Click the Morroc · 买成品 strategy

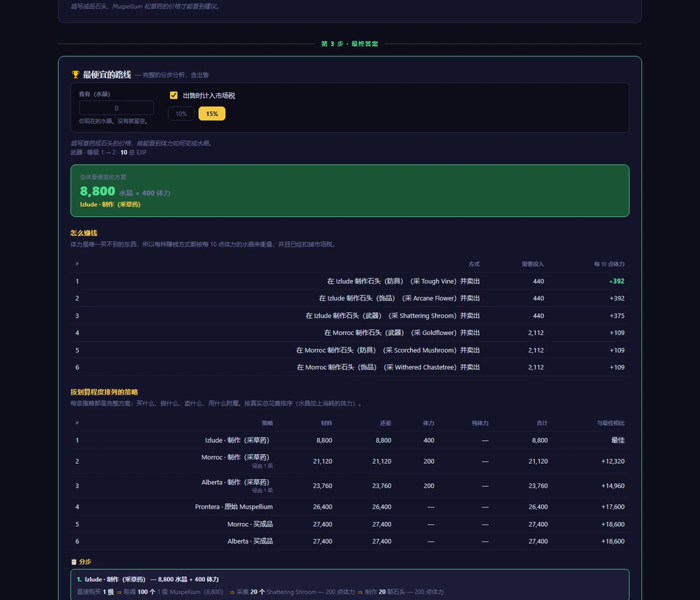tap(250, 524)
